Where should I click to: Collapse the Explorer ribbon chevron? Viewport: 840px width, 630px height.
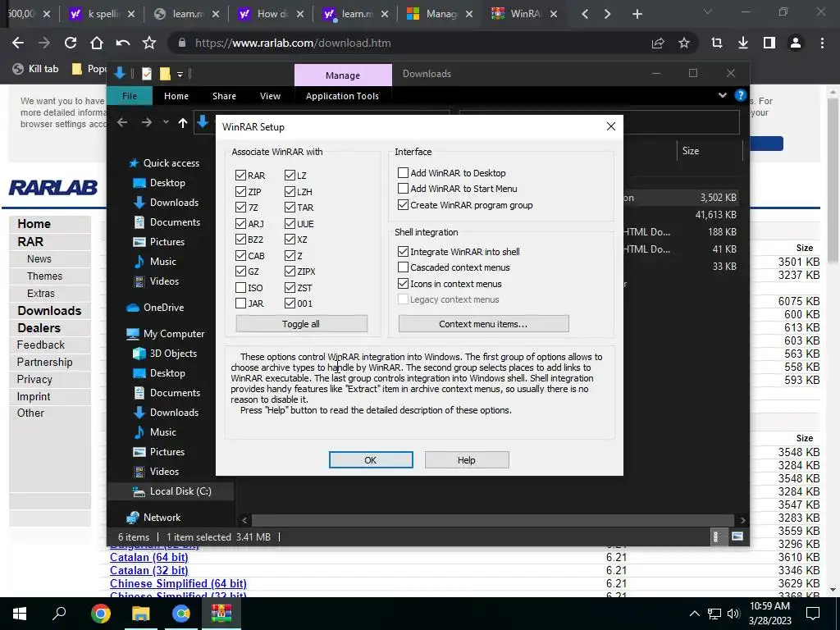tap(722, 95)
